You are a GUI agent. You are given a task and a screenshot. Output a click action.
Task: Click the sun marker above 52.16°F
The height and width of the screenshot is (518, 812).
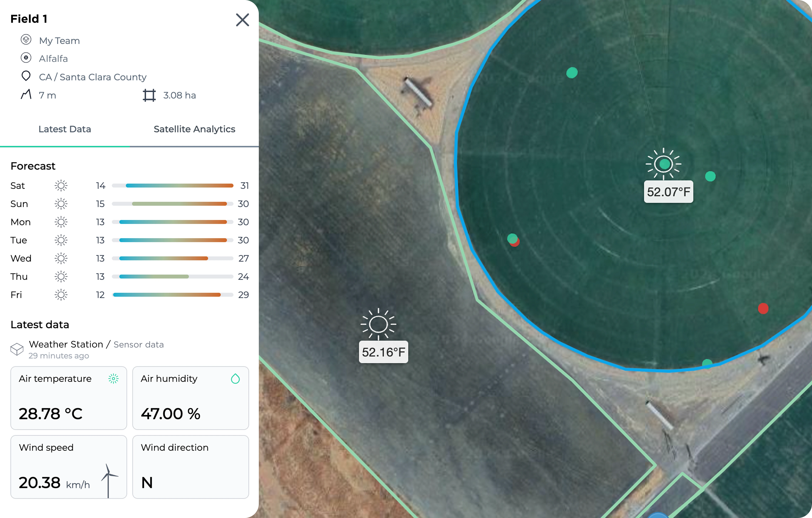[378, 324]
